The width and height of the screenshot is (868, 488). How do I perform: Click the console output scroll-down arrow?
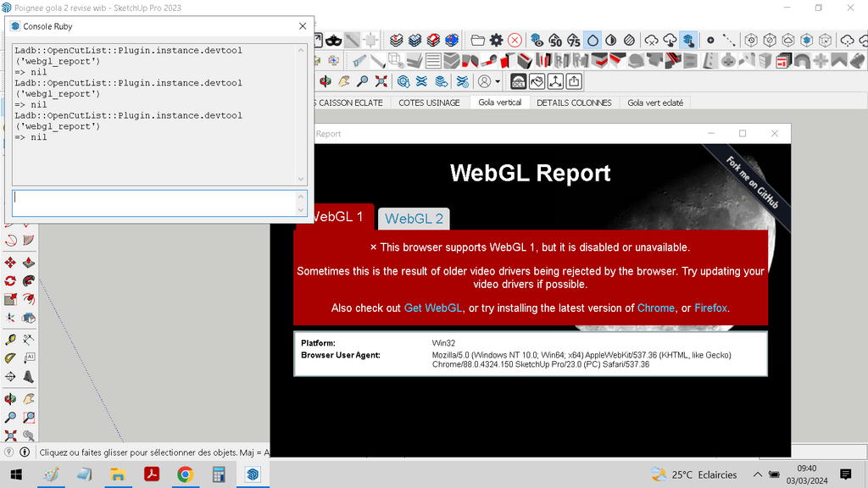(301, 180)
